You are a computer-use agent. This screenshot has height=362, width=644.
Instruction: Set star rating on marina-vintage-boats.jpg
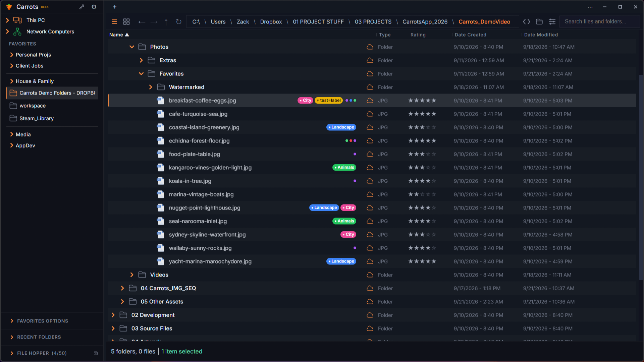point(422,194)
